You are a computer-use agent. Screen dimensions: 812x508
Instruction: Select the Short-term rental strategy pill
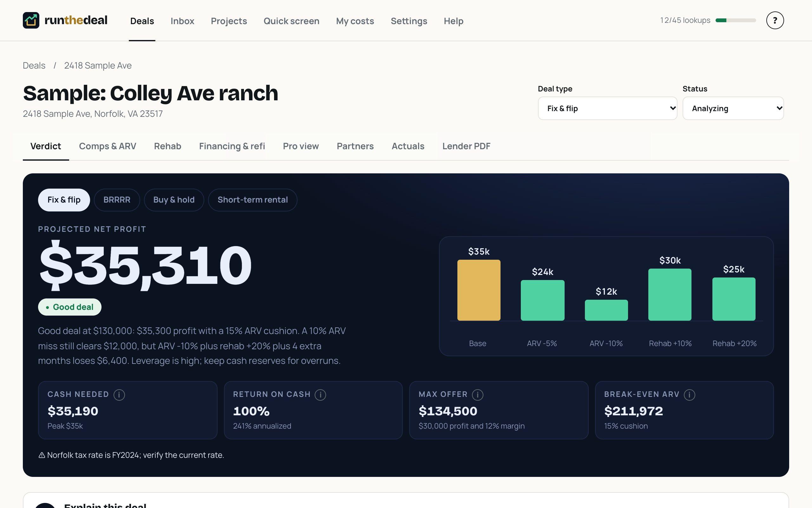(x=253, y=200)
